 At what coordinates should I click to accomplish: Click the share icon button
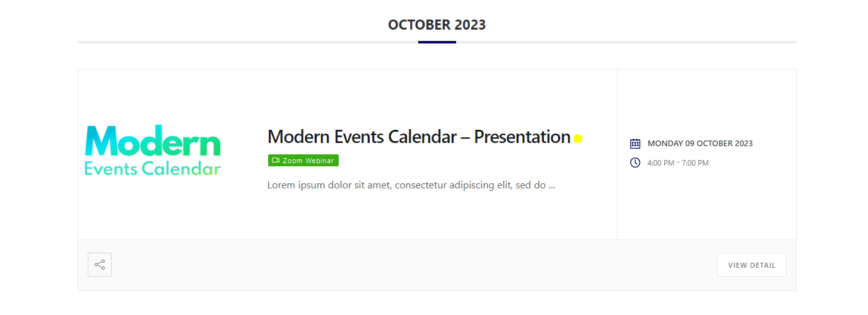point(100,265)
